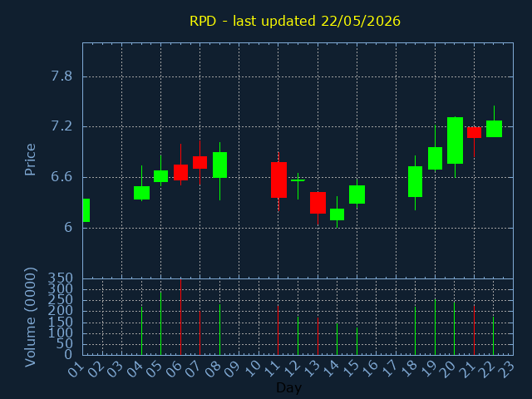Click the '10' day label

coord(252,369)
